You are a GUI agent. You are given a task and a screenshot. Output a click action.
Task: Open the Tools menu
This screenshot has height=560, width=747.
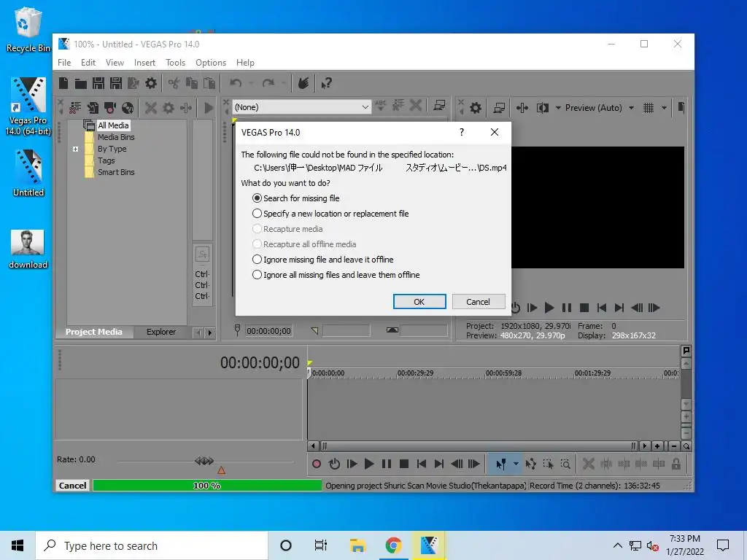pos(175,63)
